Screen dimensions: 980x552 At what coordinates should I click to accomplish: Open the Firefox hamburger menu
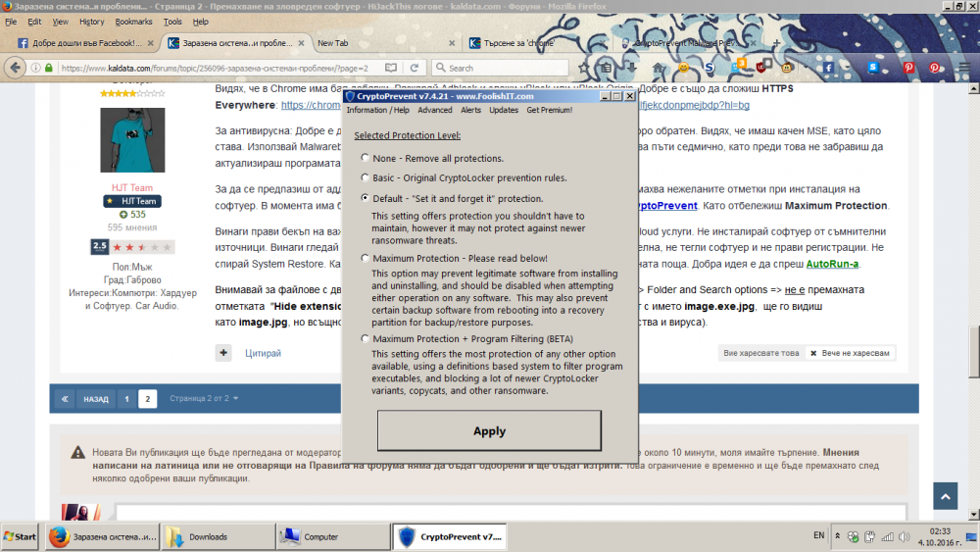[964, 68]
